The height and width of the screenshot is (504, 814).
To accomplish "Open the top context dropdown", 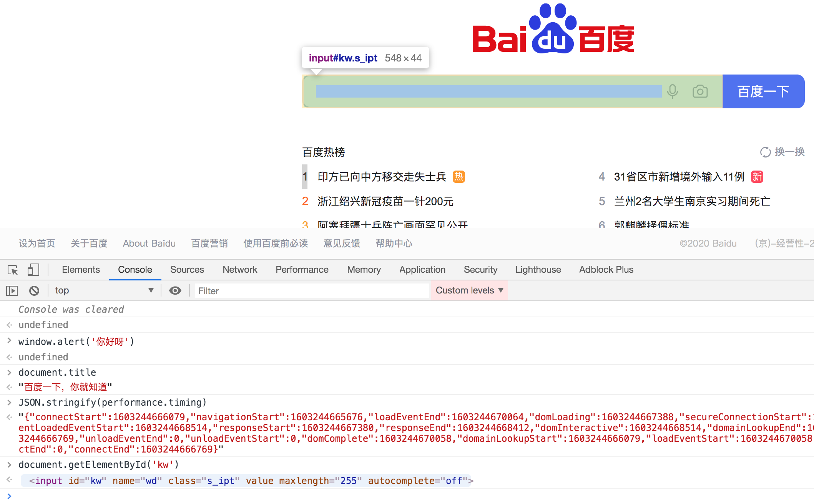I will (104, 291).
